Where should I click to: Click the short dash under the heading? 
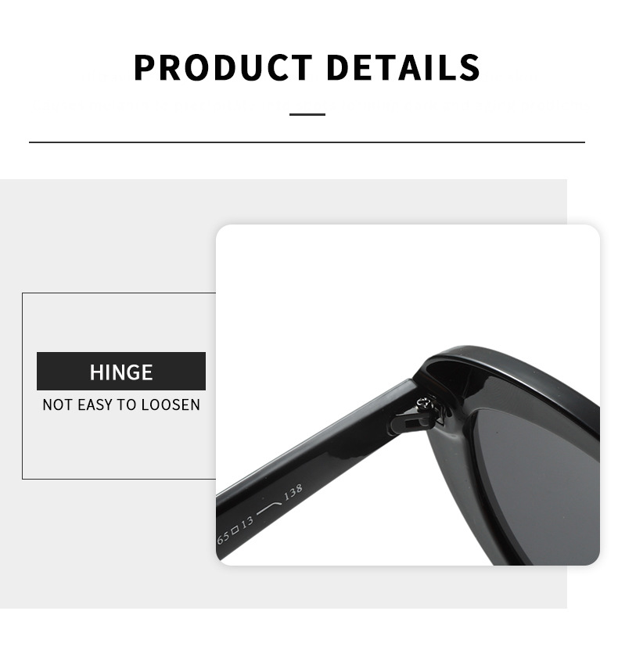click(307, 114)
